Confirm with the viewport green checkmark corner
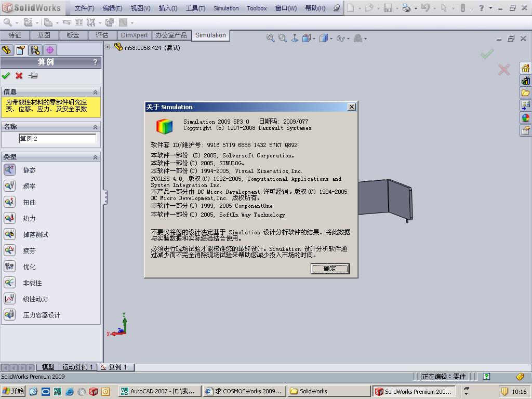 [487, 54]
